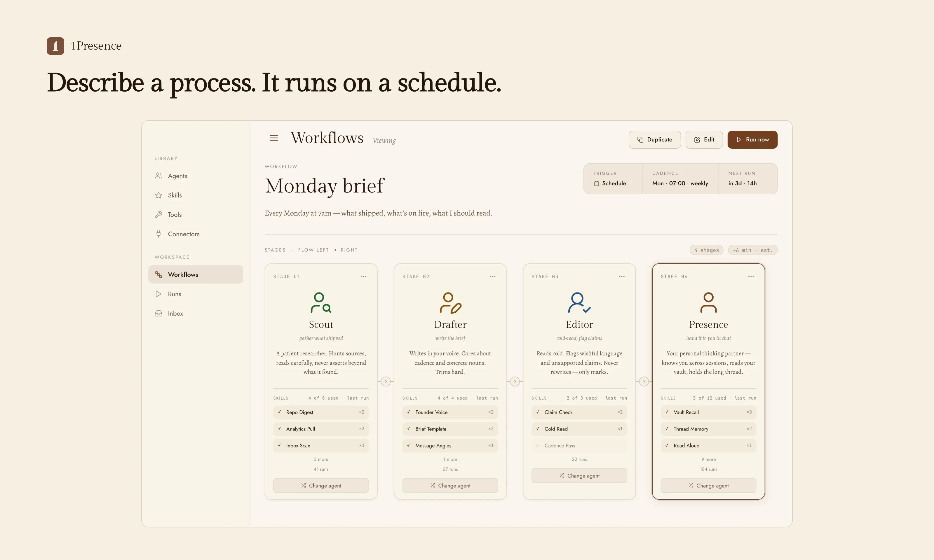Screen dimensions: 934x560
Task: Click arrow connector between Drafter and Editor
Action: click(x=515, y=381)
